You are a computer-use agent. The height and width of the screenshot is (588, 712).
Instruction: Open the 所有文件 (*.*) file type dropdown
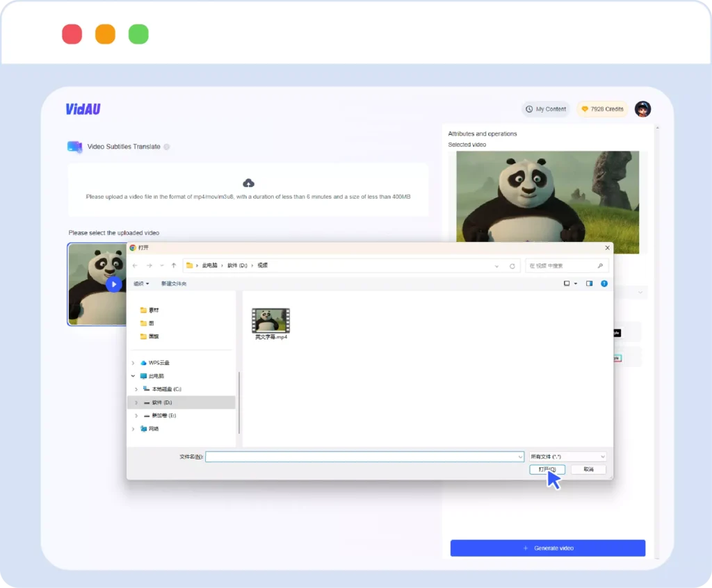tap(567, 457)
